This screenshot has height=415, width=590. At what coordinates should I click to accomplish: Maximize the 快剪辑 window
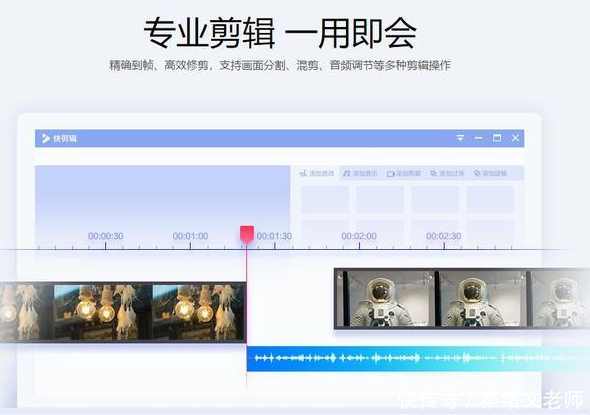pos(497,138)
